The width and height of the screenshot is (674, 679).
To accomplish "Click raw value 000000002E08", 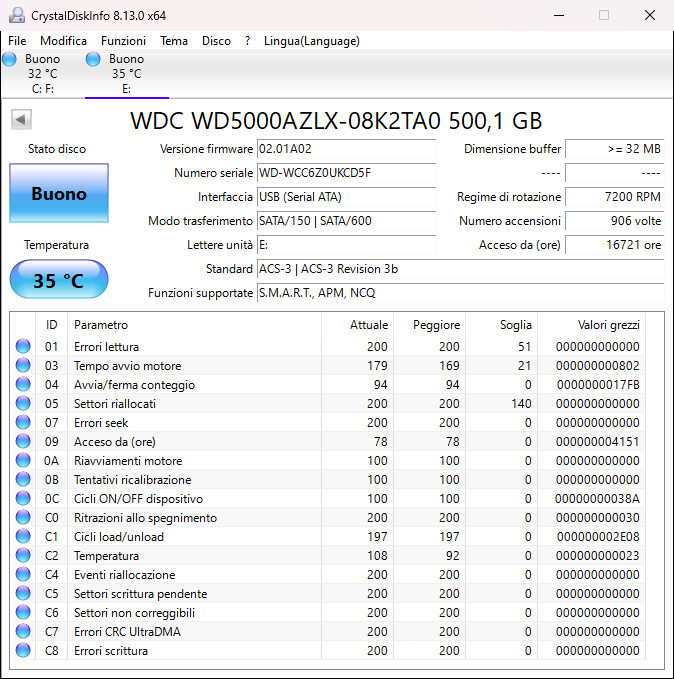I will (598, 537).
